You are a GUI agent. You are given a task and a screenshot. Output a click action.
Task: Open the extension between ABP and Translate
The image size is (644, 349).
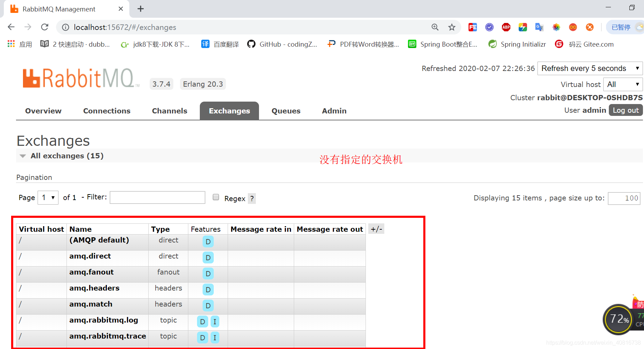tap(523, 27)
